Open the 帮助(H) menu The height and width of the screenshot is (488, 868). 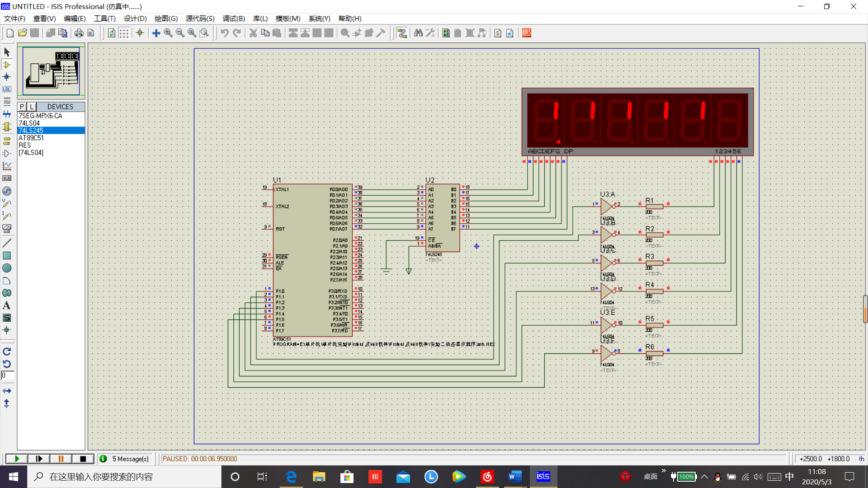point(350,19)
